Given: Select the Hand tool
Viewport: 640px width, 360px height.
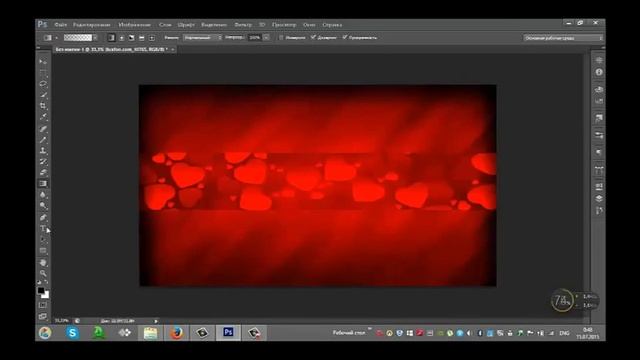Looking at the screenshot, I should [43, 263].
